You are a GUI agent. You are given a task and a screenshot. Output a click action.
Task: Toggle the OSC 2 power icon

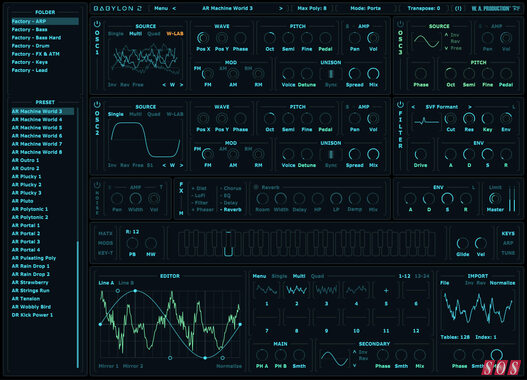(97, 104)
